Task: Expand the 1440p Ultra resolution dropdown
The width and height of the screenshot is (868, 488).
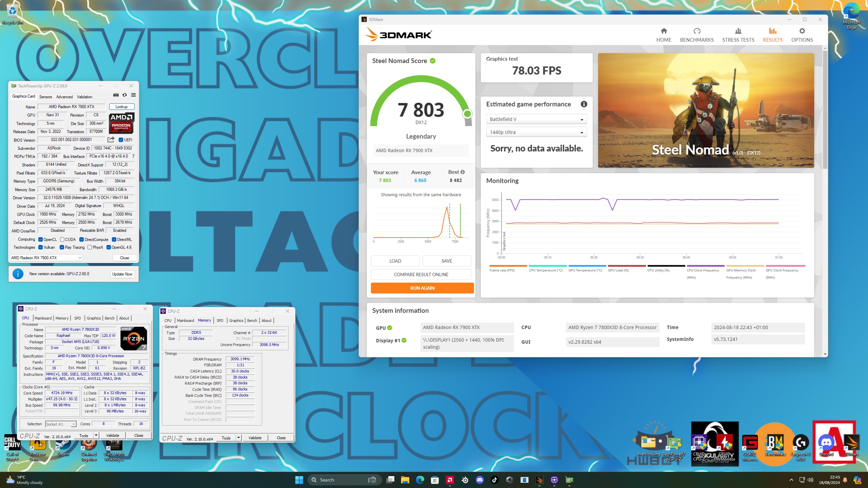Action: pos(536,132)
